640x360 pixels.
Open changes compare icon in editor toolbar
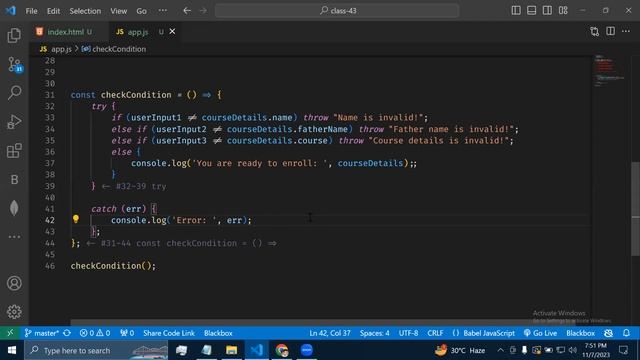(x=594, y=31)
